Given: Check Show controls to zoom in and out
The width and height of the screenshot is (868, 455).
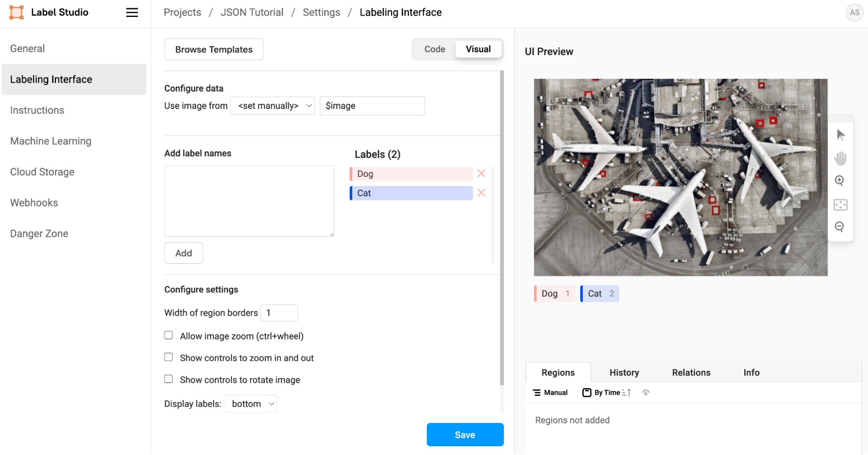Looking at the screenshot, I should [x=168, y=357].
